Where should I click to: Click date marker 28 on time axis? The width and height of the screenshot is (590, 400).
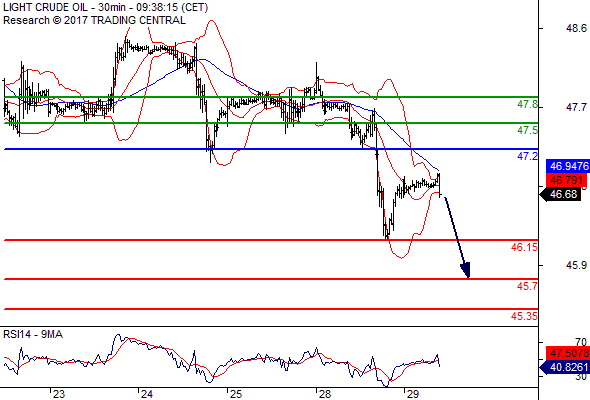tap(324, 394)
